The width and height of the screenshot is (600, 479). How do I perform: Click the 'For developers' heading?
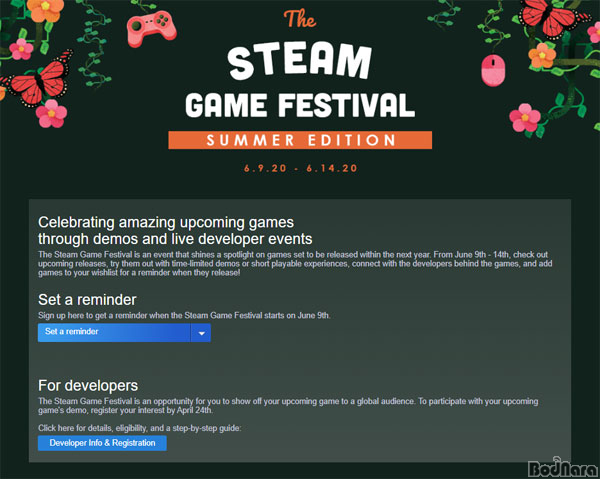(x=88, y=386)
